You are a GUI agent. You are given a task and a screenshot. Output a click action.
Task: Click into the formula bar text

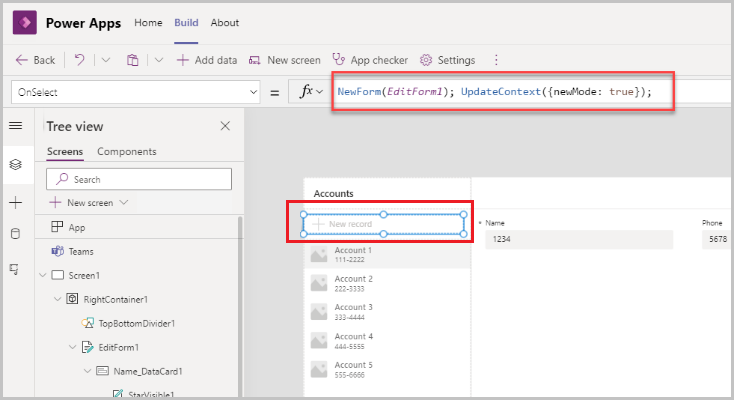(x=494, y=91)
